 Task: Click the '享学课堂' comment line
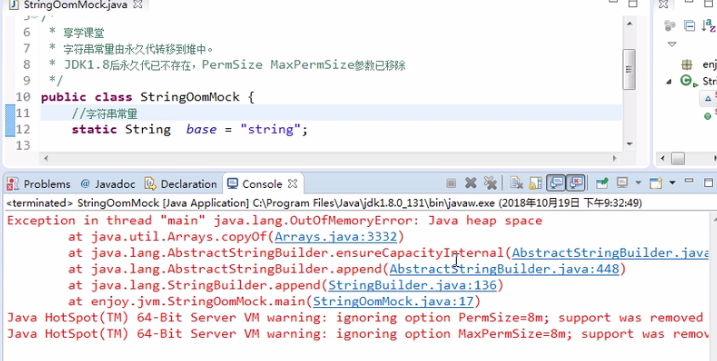click(76, 32)
